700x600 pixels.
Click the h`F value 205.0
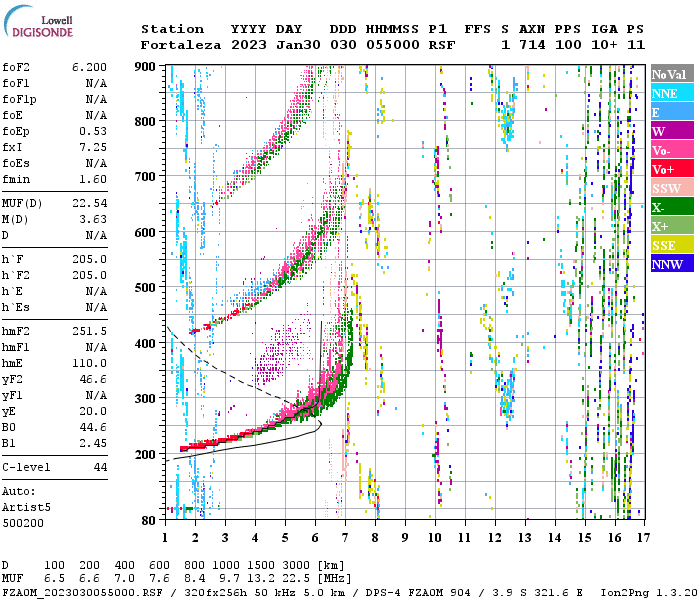pos(90,259)
